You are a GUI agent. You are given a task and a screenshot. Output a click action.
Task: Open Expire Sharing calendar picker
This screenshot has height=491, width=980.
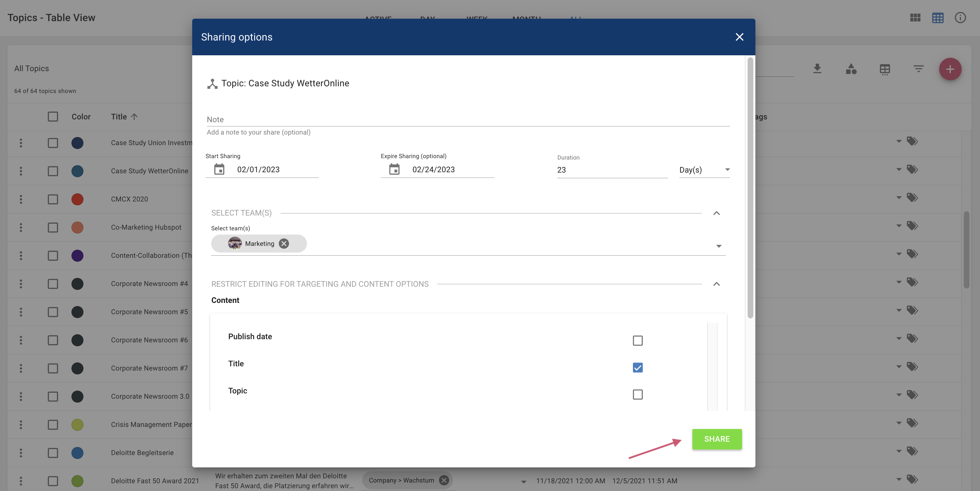tap(394, 169)
